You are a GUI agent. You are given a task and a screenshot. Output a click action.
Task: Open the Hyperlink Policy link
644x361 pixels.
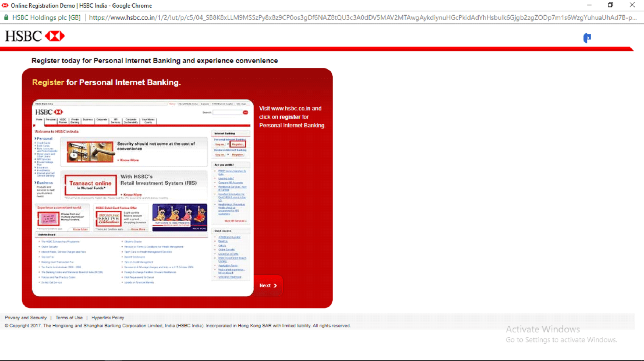pos(108,317)
